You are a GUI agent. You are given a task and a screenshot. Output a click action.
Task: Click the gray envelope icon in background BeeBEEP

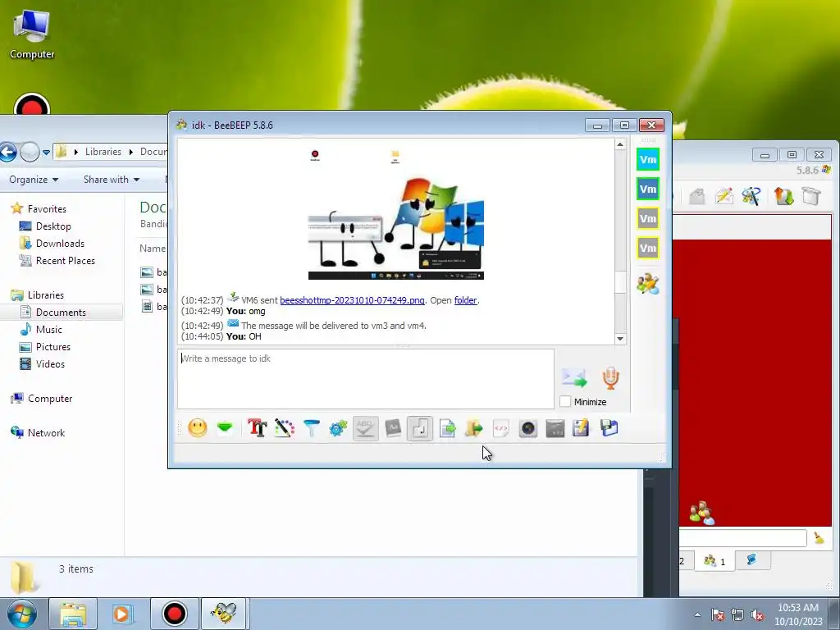696,196
